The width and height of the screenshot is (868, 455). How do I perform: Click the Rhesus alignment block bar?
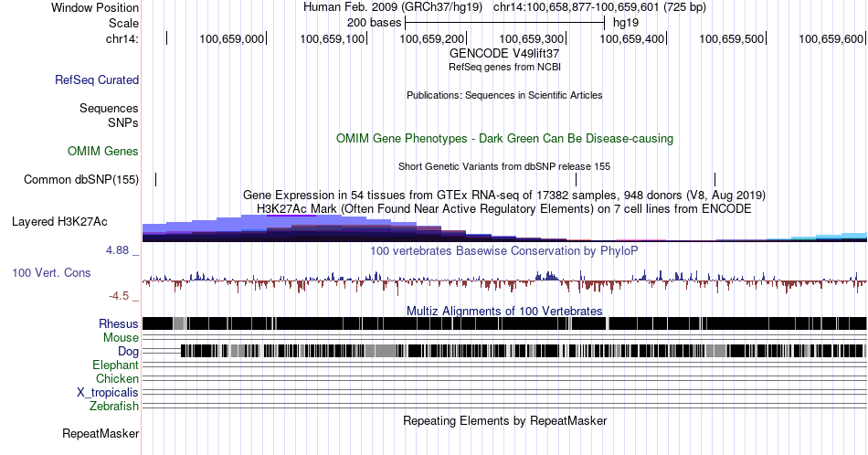pyautogui.click(x=504, y=323)
